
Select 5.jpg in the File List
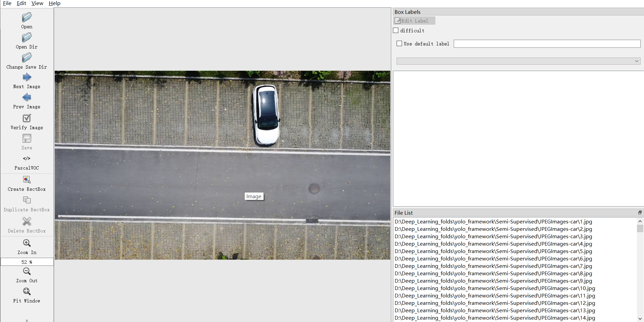493,251
